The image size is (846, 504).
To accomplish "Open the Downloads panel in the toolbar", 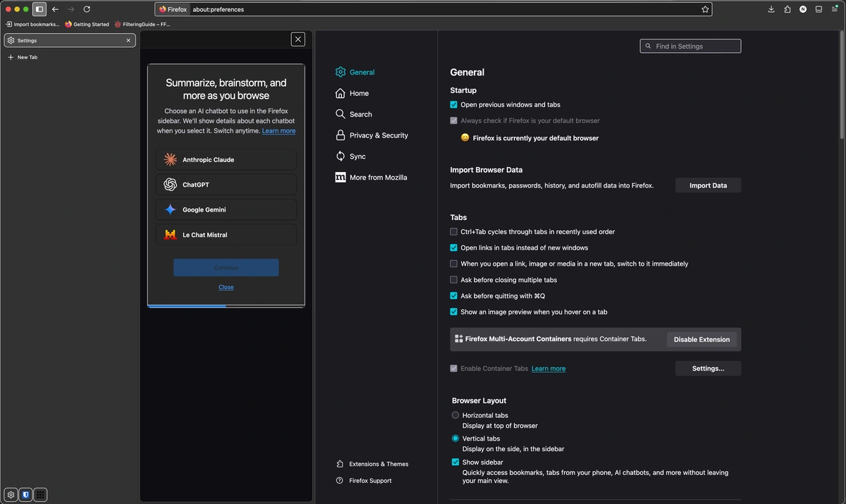I will 771,9.
